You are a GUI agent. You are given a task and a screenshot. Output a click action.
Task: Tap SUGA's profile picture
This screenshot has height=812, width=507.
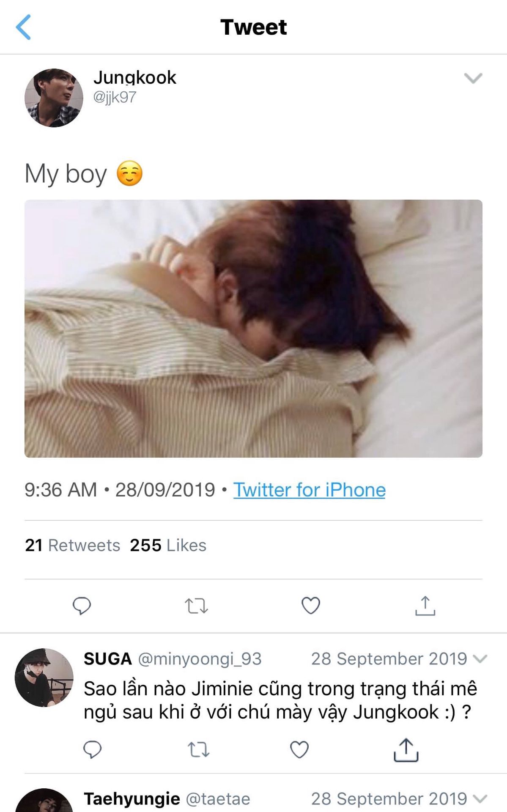point(44,678)
